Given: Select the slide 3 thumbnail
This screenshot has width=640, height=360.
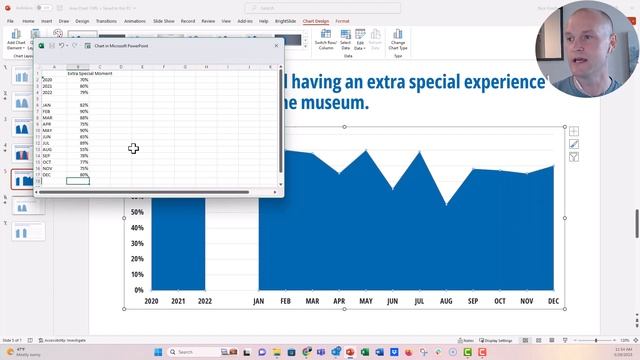Looking at the screenshot, I should pyautogui.click(x=22, y=128).
